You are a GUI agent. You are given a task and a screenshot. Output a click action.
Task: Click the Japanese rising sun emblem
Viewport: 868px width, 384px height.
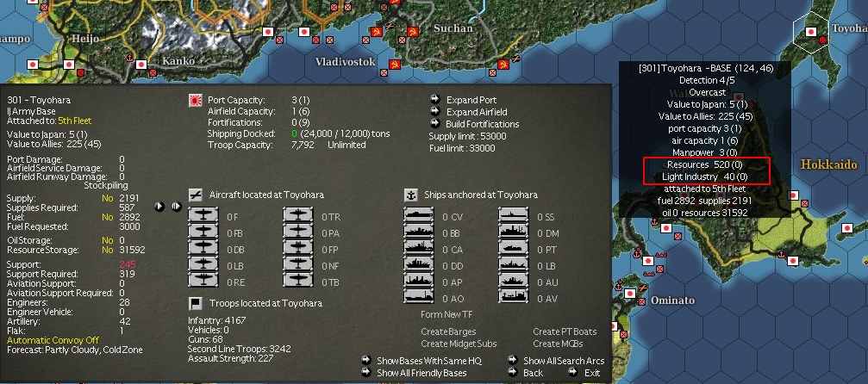(196, 101)
